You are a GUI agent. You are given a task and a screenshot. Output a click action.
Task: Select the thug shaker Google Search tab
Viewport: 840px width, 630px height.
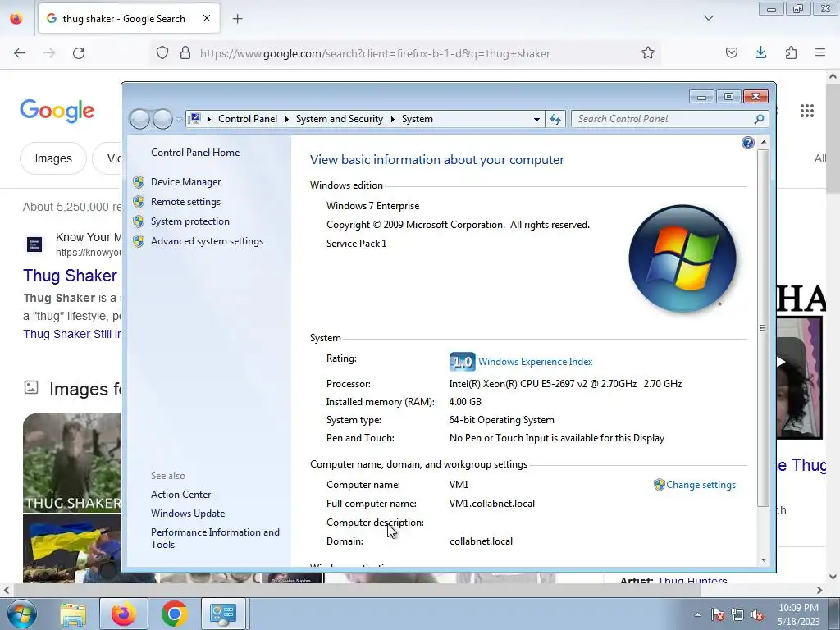(x=129, y=18)
